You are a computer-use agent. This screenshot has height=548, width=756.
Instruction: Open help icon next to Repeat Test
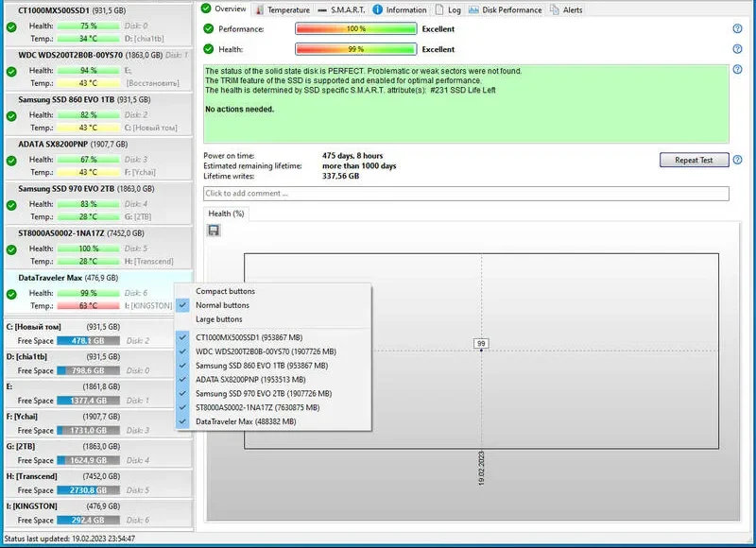[x=737, y=160]
